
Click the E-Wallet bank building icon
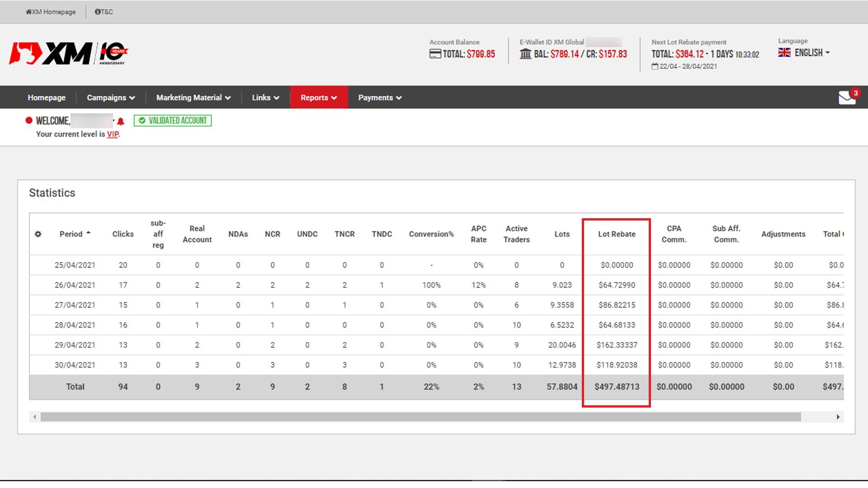tap(525, 54)
